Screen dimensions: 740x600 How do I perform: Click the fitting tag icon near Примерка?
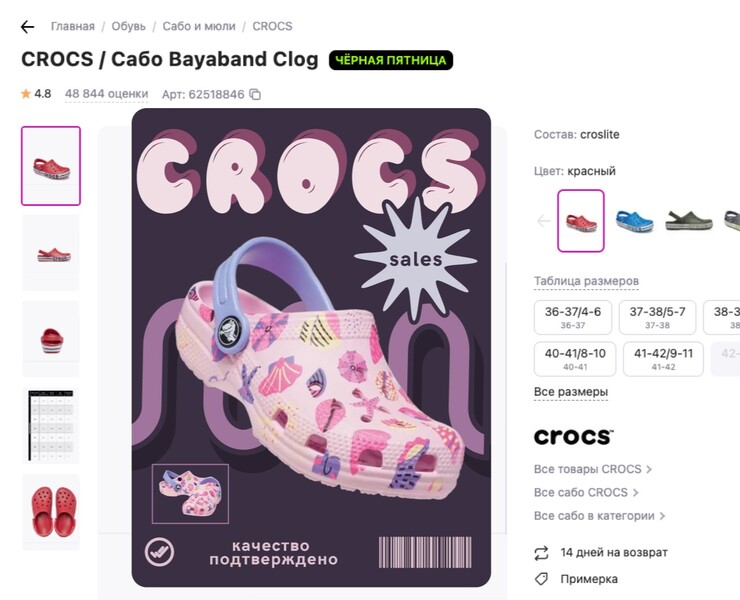point(542,579)
